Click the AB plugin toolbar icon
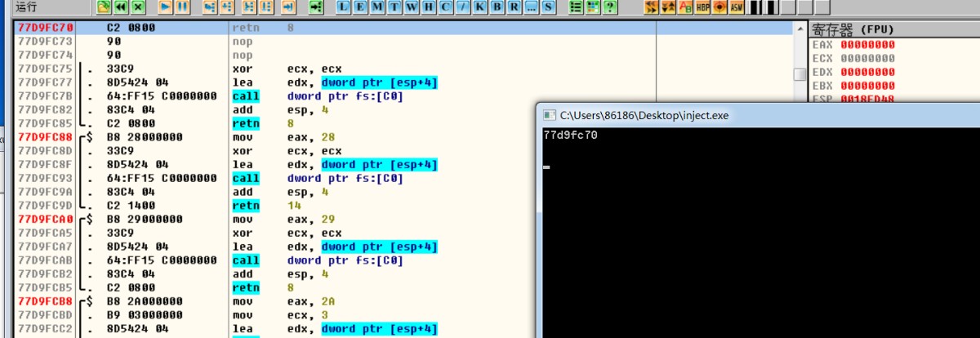Image resolution: width=980 pixels, height=338 pixels. [685, 7]
